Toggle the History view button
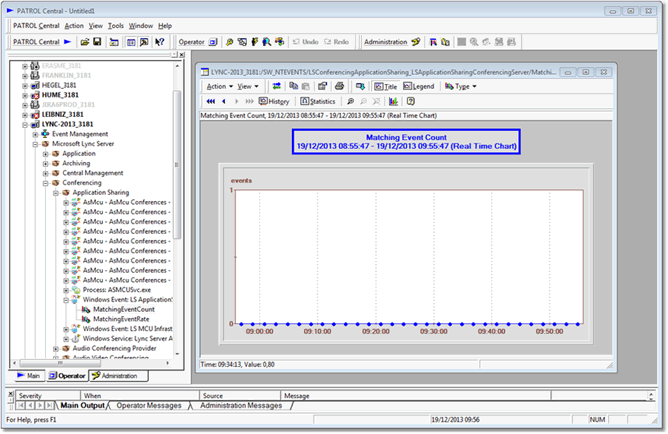 274,101
